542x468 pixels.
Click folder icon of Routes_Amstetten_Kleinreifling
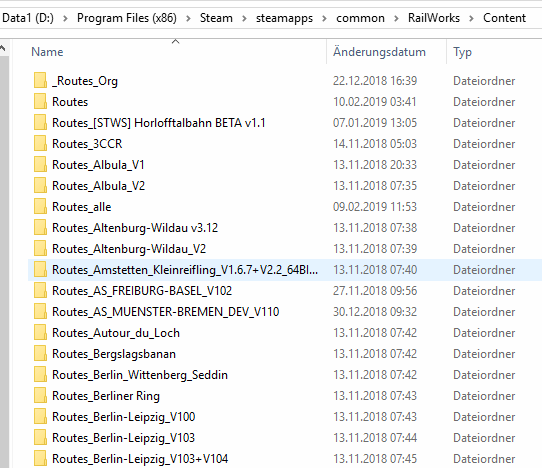(x=40, y=270)
